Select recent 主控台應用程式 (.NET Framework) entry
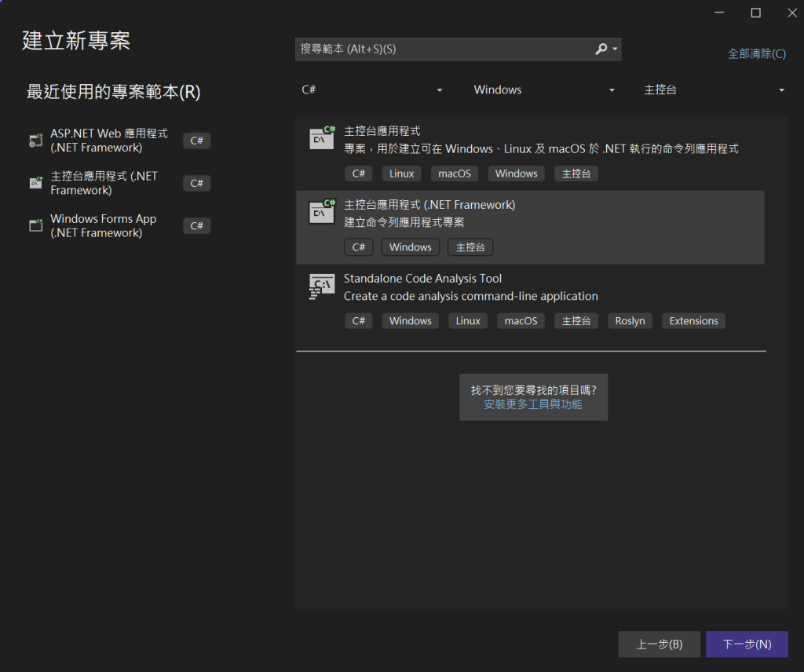Screen dimensions: 804x672 (119, 183)
